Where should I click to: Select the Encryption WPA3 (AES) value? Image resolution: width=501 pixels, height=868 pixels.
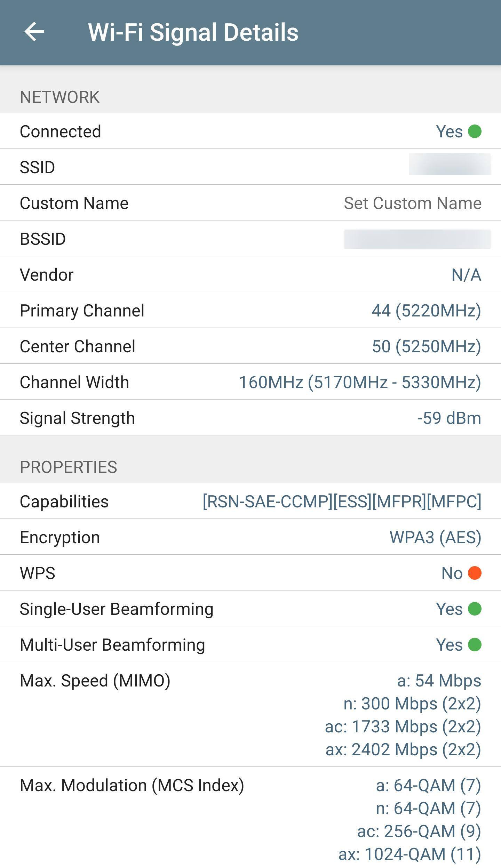(x=435, y=537)
